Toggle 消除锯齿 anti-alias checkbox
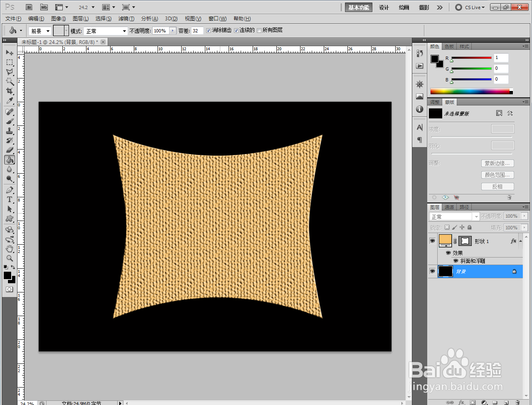This screenshot has width=532, height=405. coord(208,30)
